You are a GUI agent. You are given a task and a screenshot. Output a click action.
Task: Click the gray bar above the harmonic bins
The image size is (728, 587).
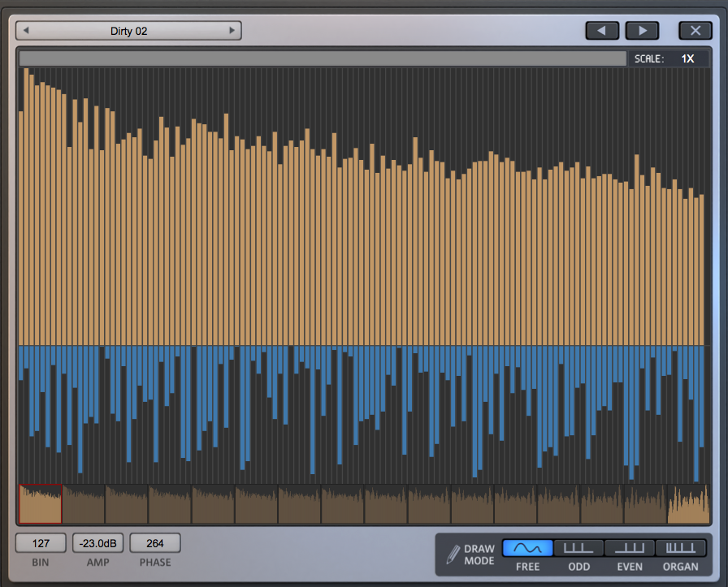(x=323, y=58)
